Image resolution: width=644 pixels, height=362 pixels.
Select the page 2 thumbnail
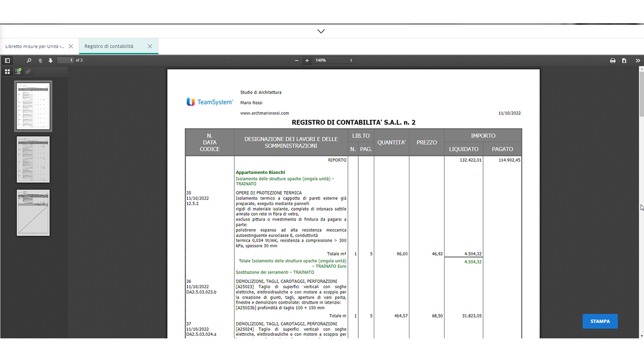pyautogui.click(x=33, y=159)
